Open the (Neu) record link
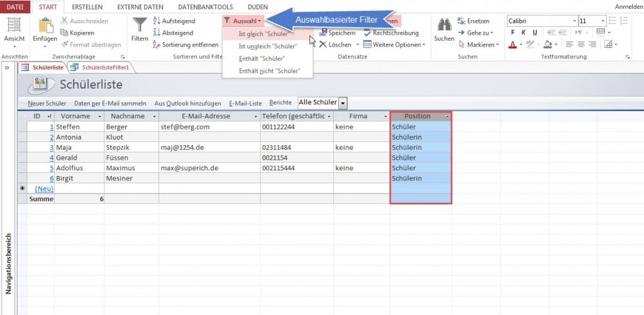This screenshot has width=644, height=315. click(43, 188)
